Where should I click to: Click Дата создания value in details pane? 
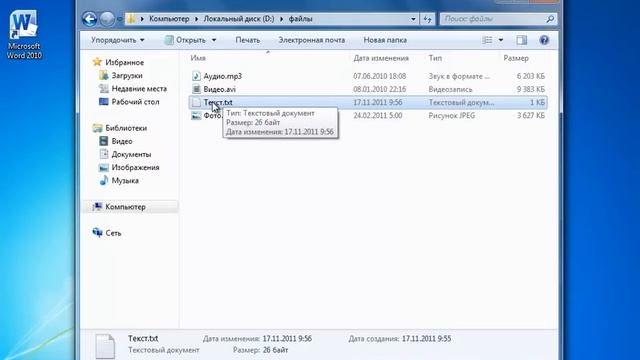pyautogui.click(x=427, y=338)
